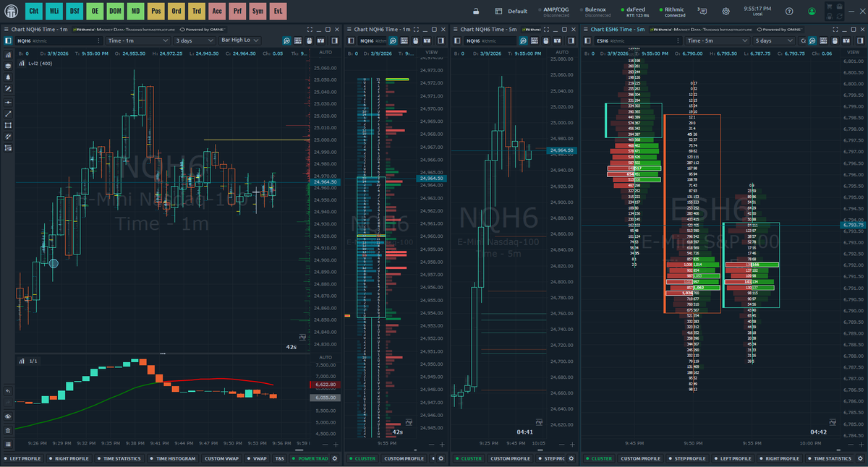Click TIME STATISTICS in ESH6 chart footer
The height and width of the screenshot is (467, 868).
pyautogui.click(x=830, y=458)
